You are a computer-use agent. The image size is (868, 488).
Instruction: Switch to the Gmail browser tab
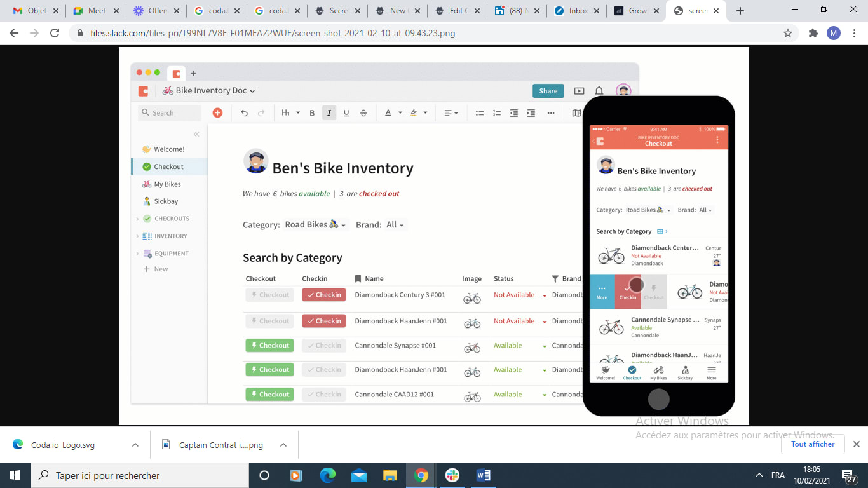[x=36, y=11]
